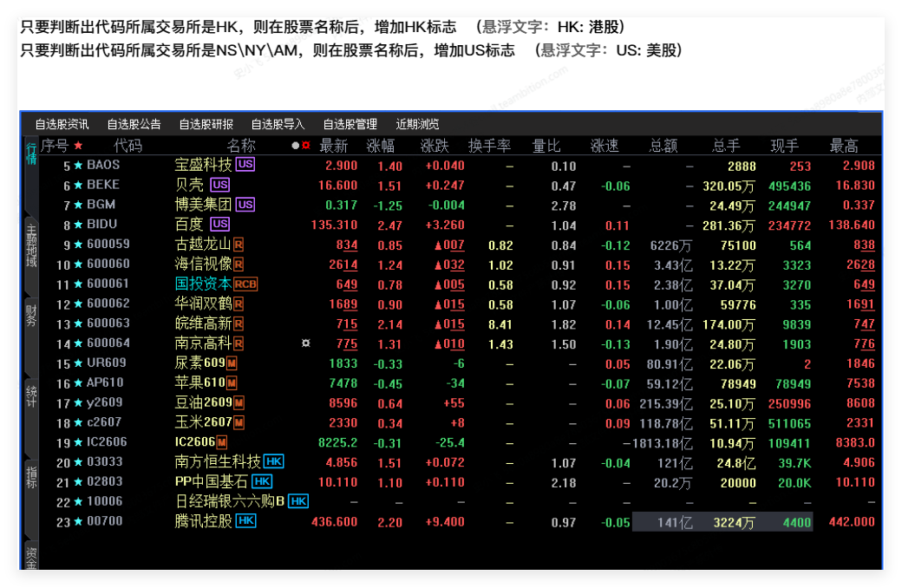Click the US badge next to 百度

click(219, 224)
